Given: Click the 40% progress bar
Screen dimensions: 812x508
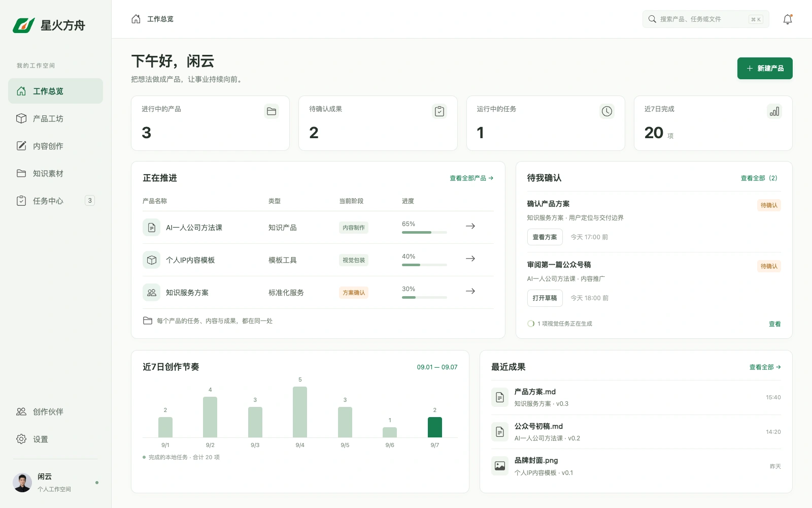Looking at the screenshot, I should (x=424, y=265).
